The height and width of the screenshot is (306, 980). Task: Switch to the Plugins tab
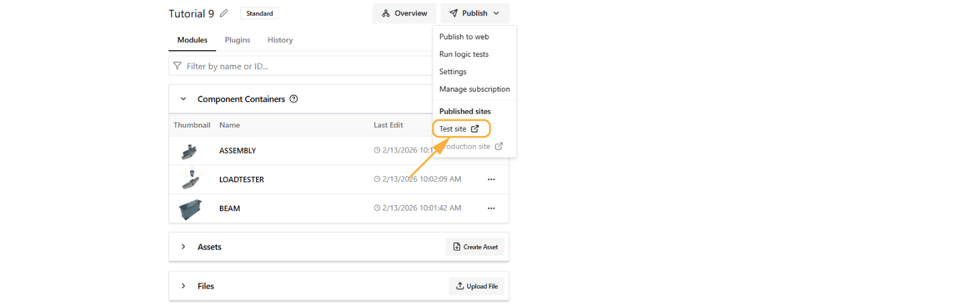click(237, 40)
